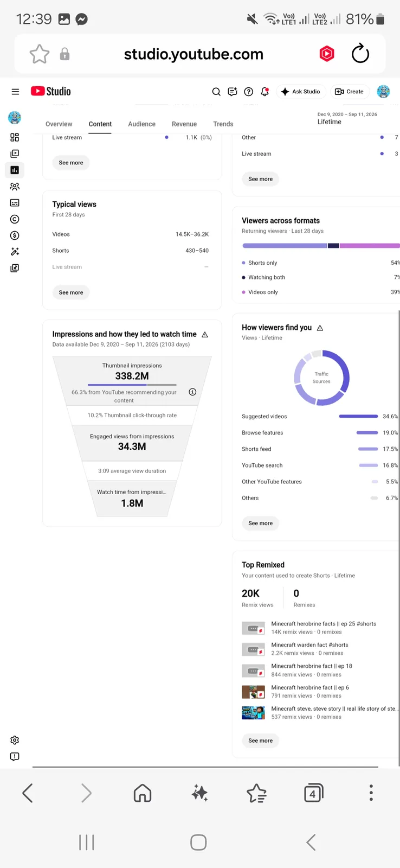Click See more in Top Remixed card
This screenshot has height=868, width=400.
261,741
